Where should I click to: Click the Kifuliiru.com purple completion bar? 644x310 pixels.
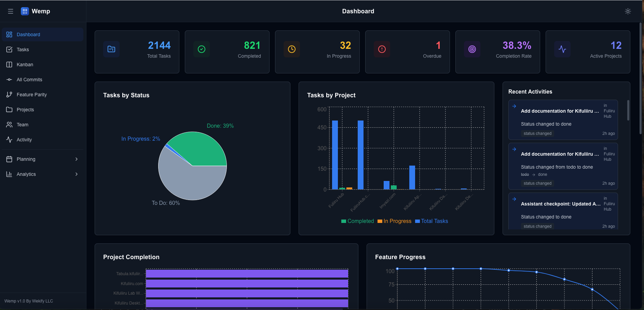point(247,283)
